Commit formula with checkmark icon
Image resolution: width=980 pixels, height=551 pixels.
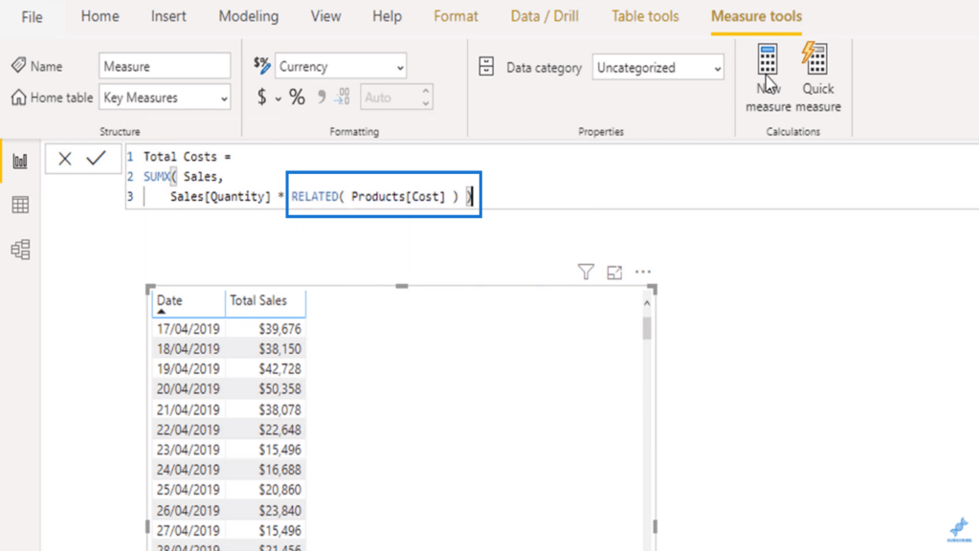(x=96, y=158)
